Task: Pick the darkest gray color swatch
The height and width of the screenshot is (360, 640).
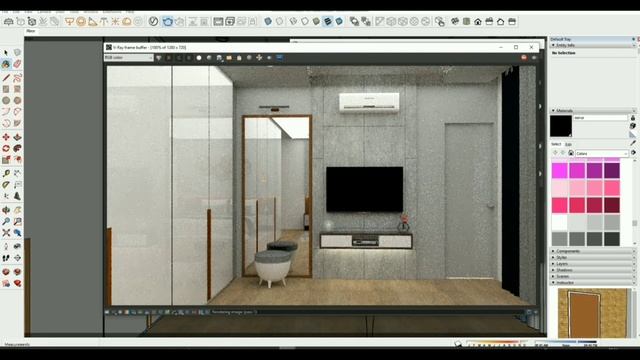Action: [x=612, y=239]
